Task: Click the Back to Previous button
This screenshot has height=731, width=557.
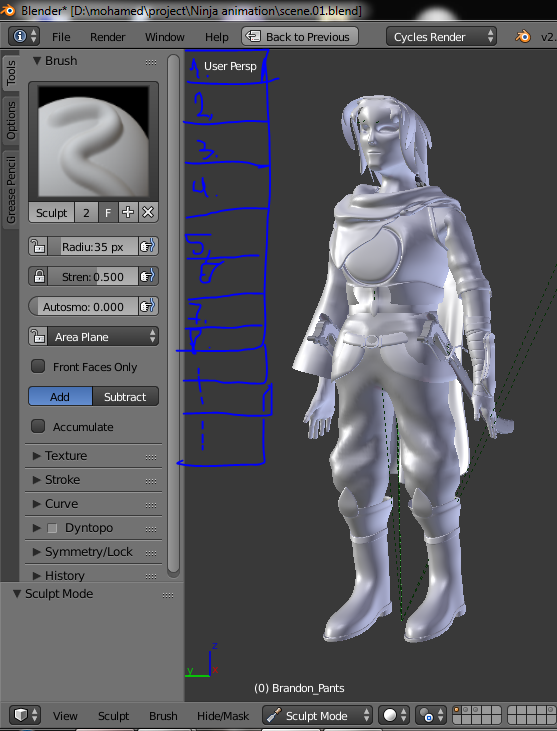Action: tap(300, 36)
